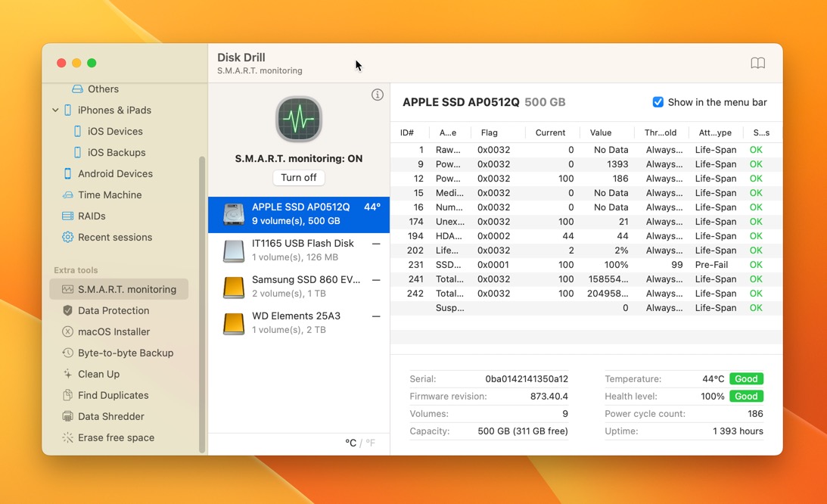Click the iOS Devices icon
This screenshot has width=827, height=504.
[77, 131]
